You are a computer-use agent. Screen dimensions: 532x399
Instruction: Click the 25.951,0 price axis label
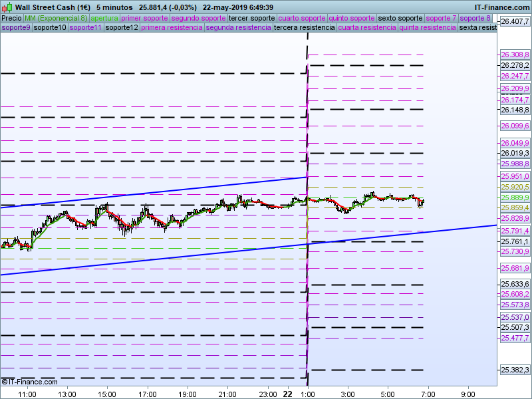point(515,176)
